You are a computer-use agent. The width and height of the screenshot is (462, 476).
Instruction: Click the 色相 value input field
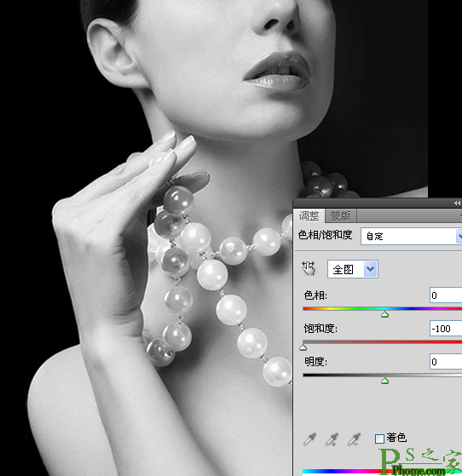tap(446, 295)
